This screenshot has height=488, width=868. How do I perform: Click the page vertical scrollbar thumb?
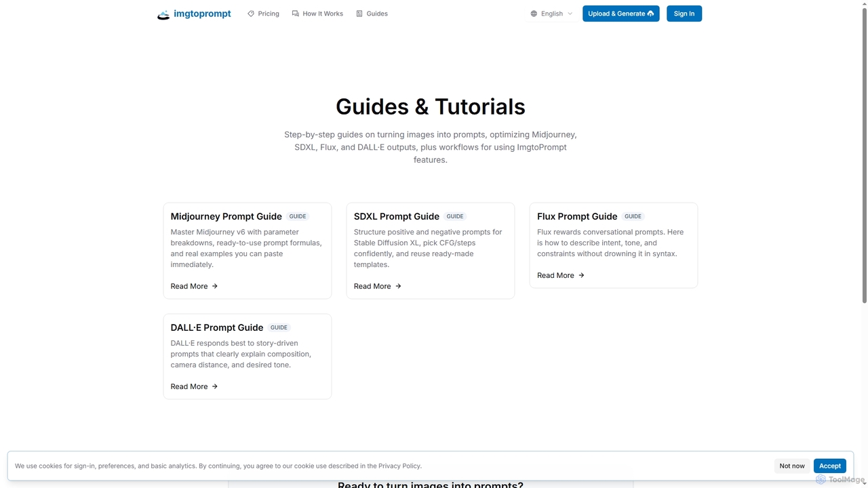(x=863, y=155)
